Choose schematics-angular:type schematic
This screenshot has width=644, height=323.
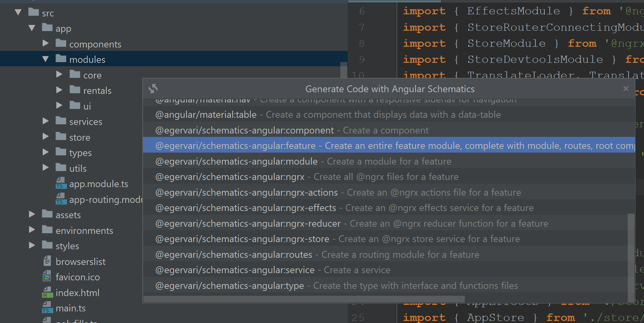click(x=385, y=286)
